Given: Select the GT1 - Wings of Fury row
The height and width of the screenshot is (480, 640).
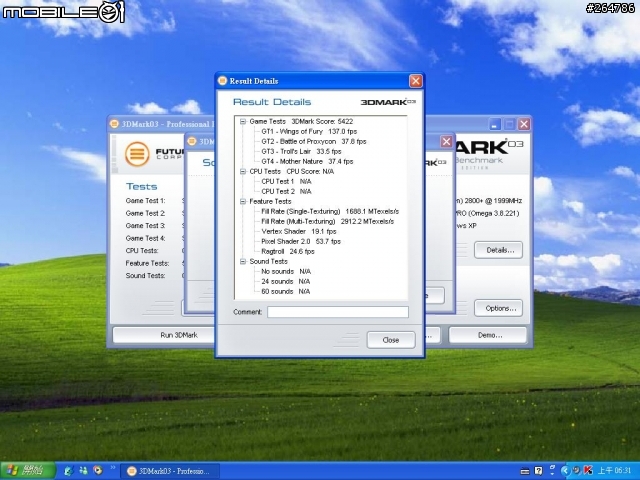Looking at the screenshot, I should (309, 131).
